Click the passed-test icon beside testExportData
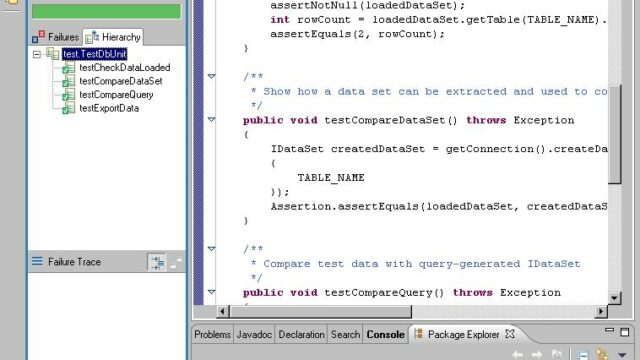Viewport: 640px width, 360px height. click(x=69, y=108)
